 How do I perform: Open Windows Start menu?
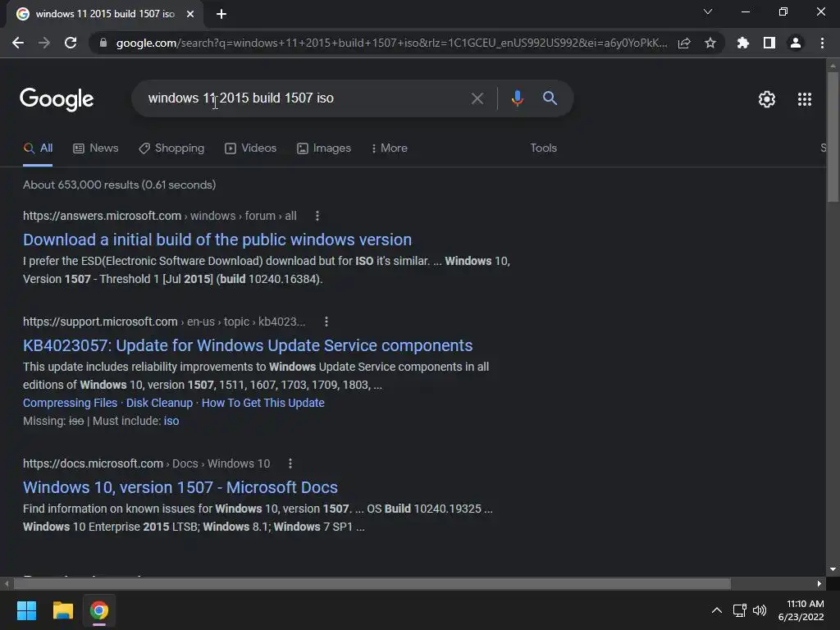[x=26, y=610]
